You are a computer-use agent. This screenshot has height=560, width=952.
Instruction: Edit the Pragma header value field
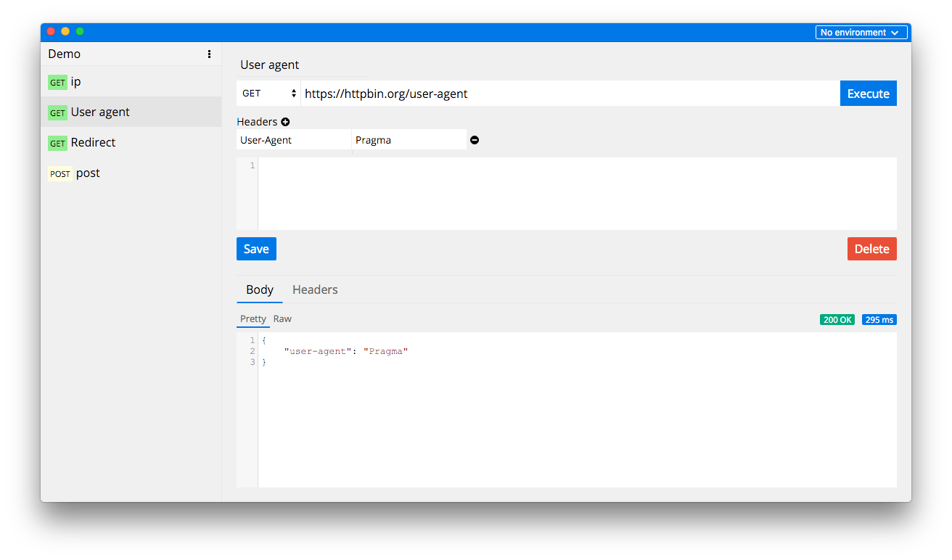(x=409, y=140)
